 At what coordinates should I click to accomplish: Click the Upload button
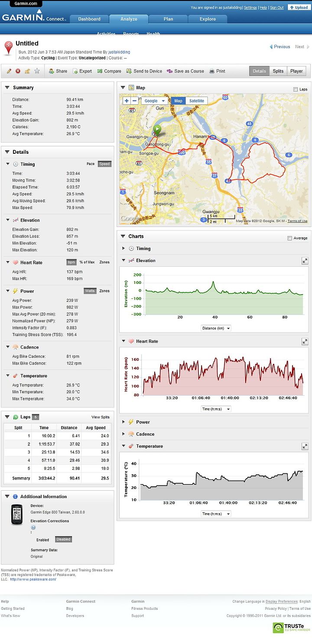point(299,7)
